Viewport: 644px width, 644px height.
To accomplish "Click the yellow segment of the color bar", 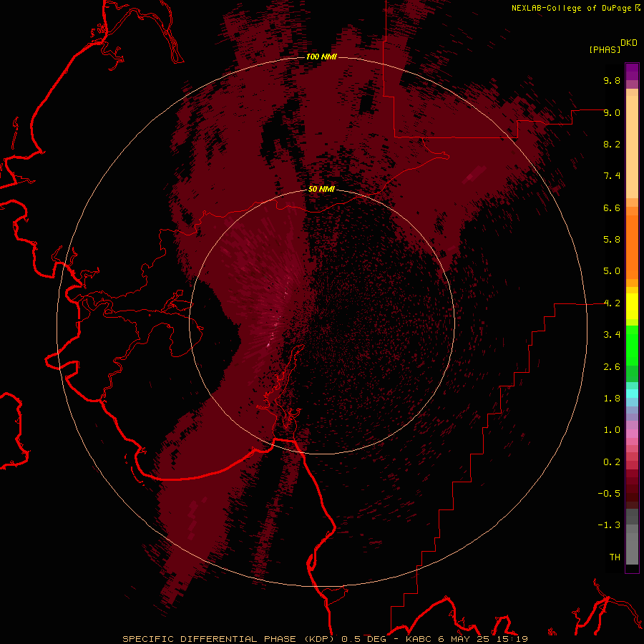I will 632,306.
